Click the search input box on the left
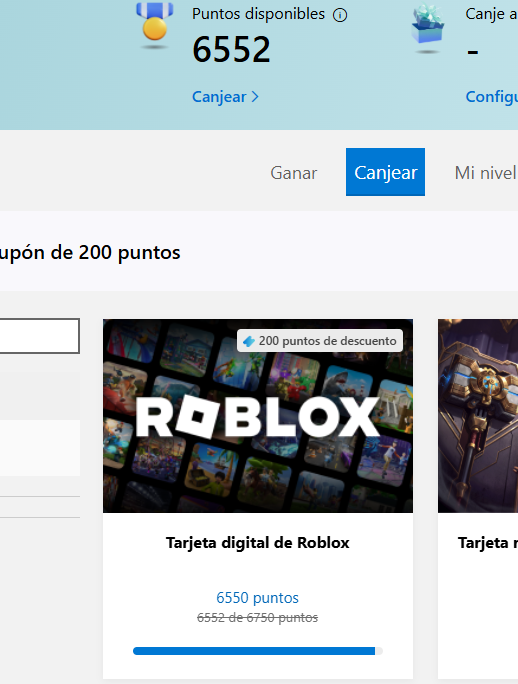The height and width of the screenshot is (684, 518). pyautogui.click(x=40, y=335)
